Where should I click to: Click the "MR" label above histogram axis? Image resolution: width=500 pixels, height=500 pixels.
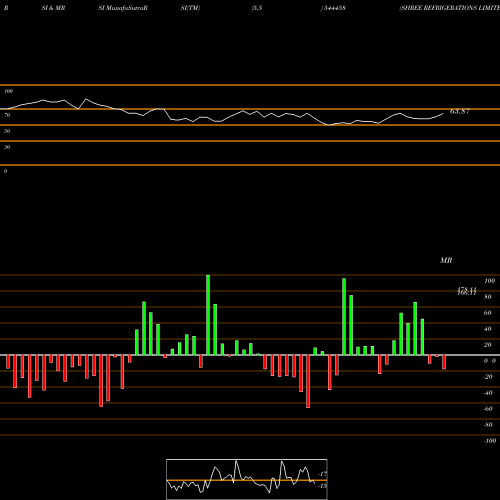click(446, 260)
